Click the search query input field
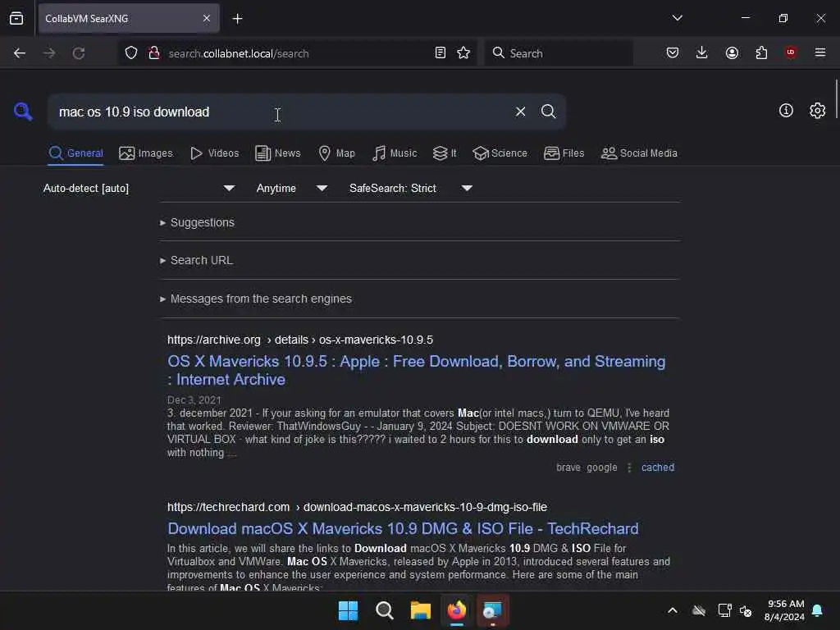840x630 pixels. tap(279, 112)
